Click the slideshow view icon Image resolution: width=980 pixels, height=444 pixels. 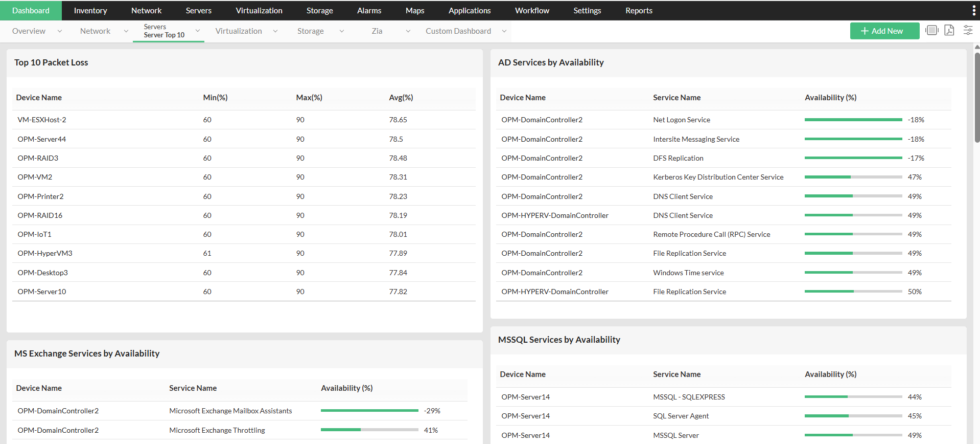(932, 31)
